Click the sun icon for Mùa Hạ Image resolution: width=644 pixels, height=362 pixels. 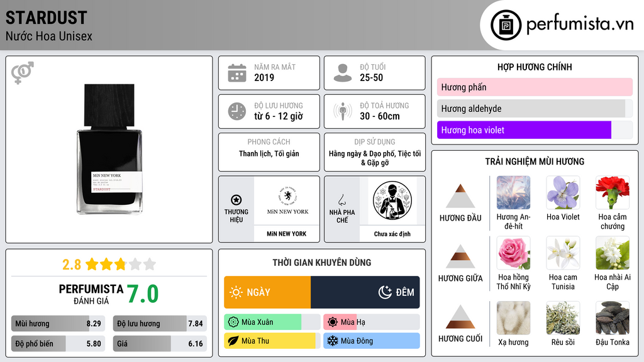333,322
